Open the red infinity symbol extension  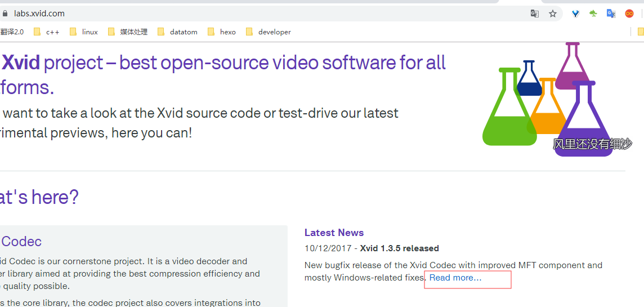click(x=629, y=14)
